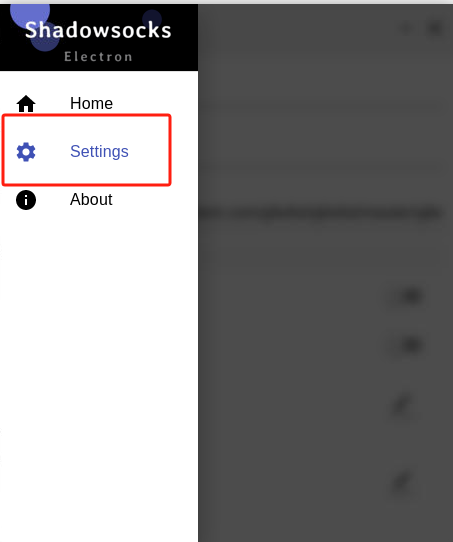Click the blue Settings gear icon
Image resolution: width=453 pixels, height=542 pixels.
pyautogui.click(x=26, y=151)
